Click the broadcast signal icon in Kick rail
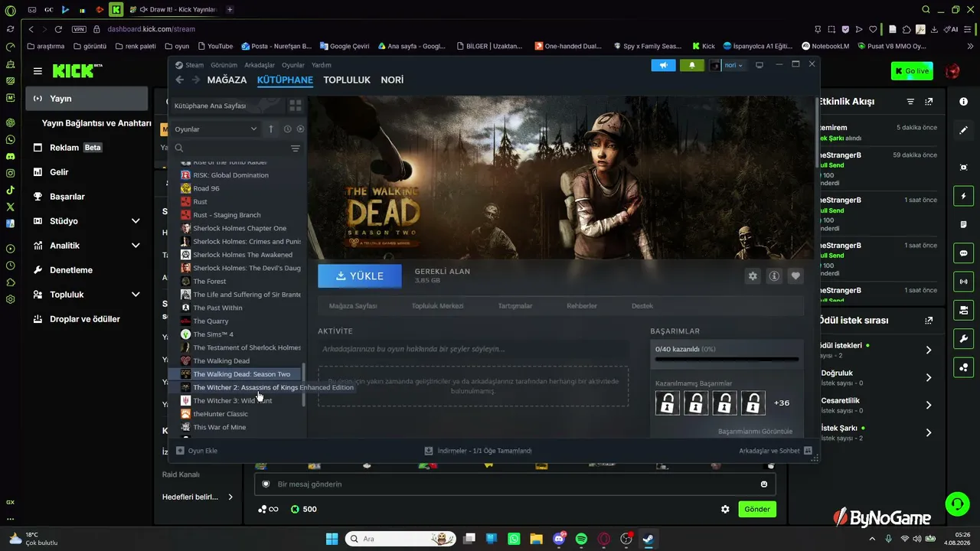This screenshot has width=980, height=551. click(963, 282)
